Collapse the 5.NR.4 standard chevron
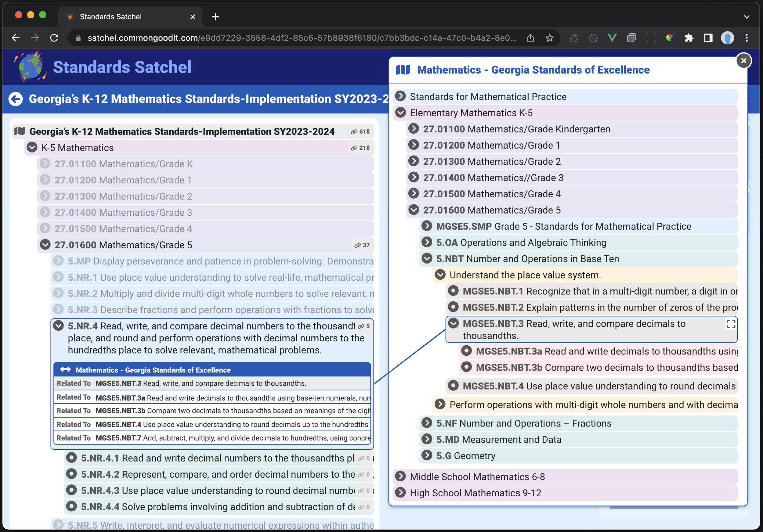The image size is (763, 532). [59, 326]
